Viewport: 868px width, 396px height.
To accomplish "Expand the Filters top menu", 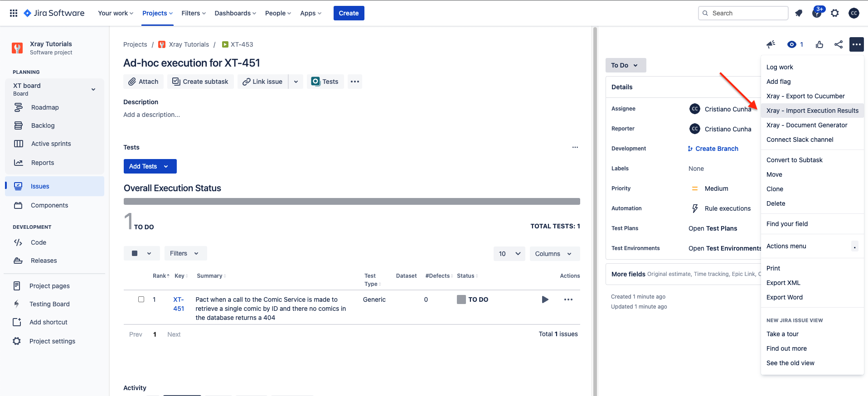I will [194, 13].
